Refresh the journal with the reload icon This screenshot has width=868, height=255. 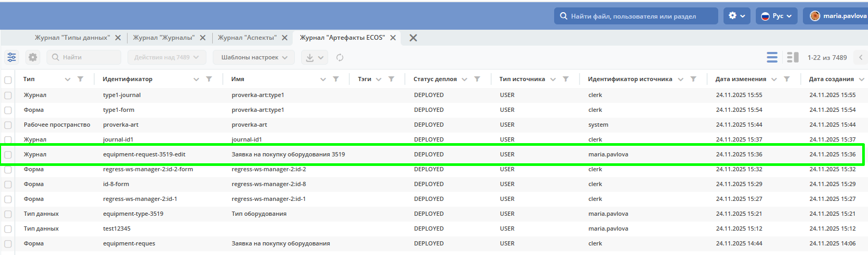(x=340, y=57)
